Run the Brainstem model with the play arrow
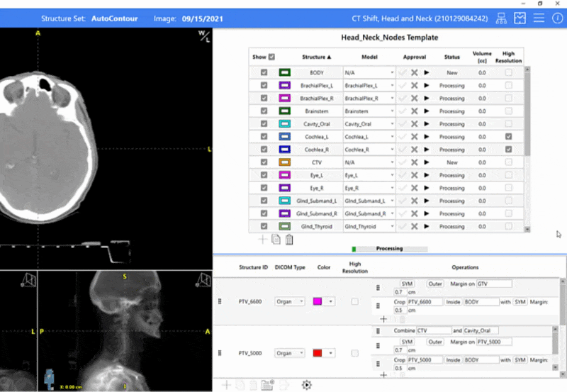 coord(427,111)
